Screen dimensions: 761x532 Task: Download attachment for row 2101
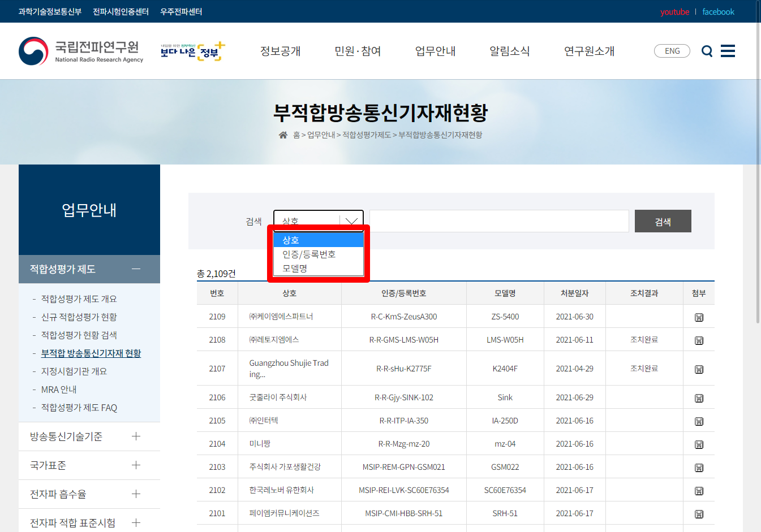pyautogui.click(x=699, y=514)
